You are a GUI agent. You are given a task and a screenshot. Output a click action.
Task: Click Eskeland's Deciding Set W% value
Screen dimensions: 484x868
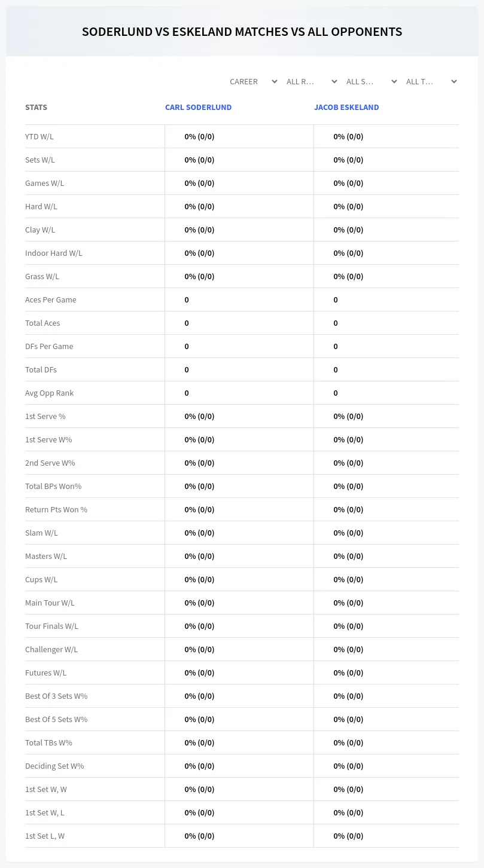348,766
